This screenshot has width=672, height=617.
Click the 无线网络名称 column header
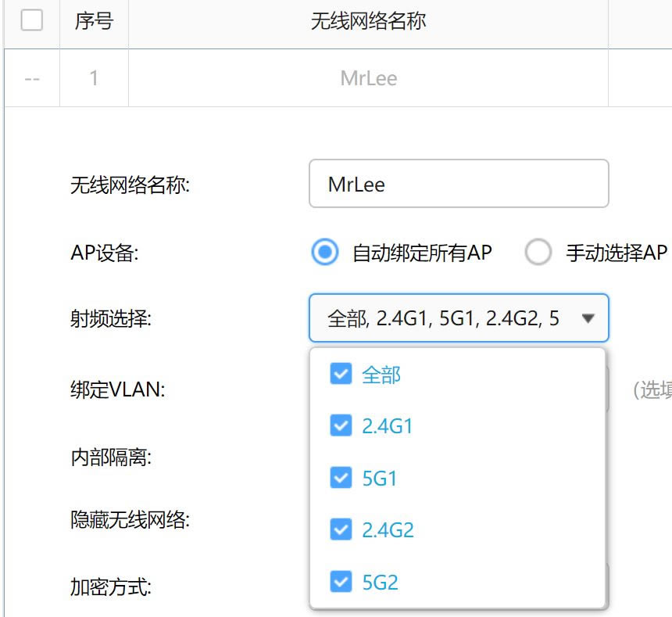(368, 21)
